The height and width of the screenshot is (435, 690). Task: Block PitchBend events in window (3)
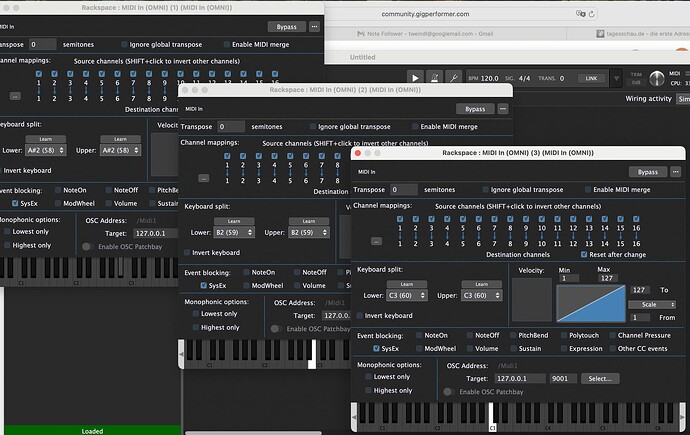point(513,335)
